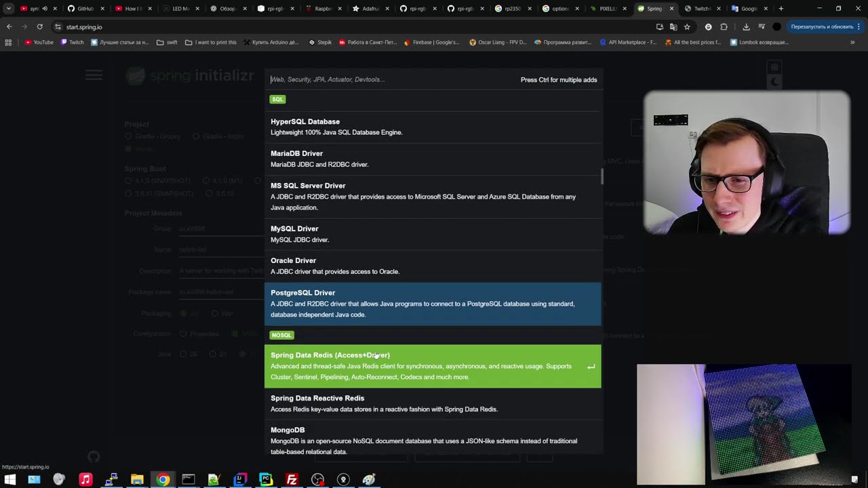Bookmark this page with the star icon
868x488 pixels.
pyautogui.click(x=687, y=26)
